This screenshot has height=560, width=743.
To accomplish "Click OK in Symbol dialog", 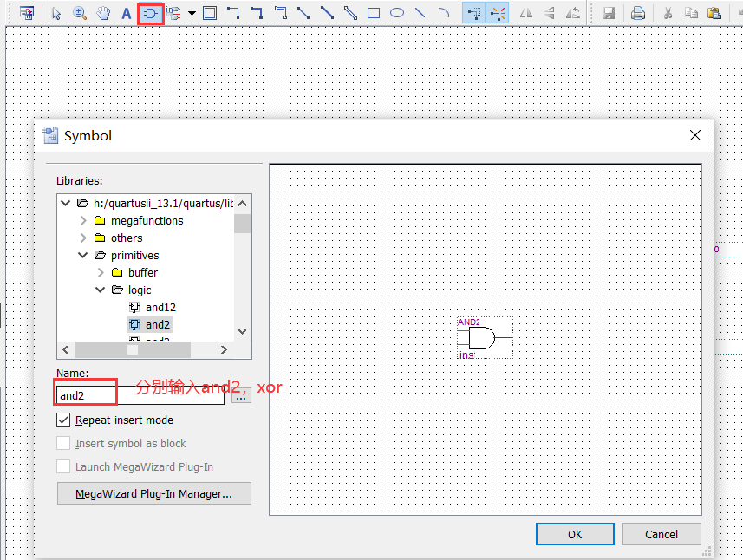I will coord(575,534).
